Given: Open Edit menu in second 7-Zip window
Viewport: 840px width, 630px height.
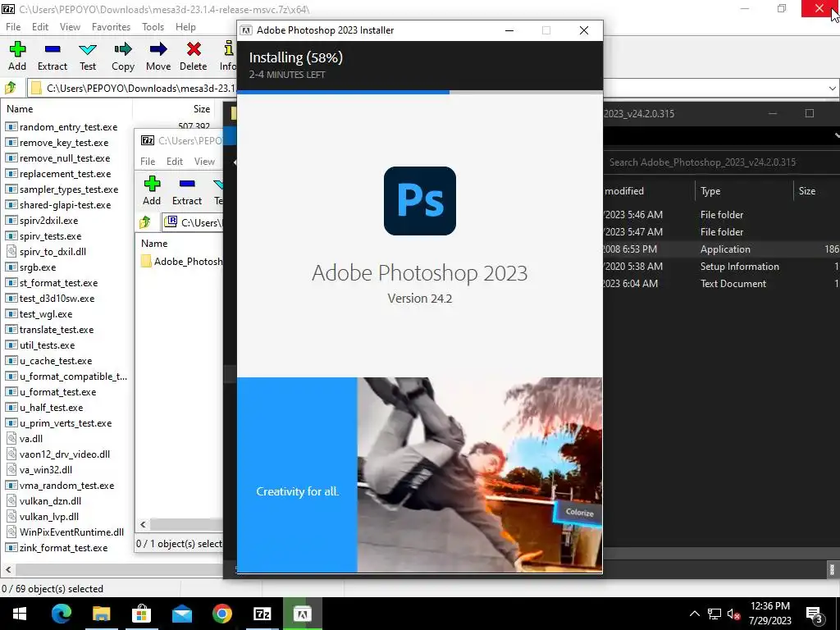Looking at the screenshot, I should coord(175,162).
